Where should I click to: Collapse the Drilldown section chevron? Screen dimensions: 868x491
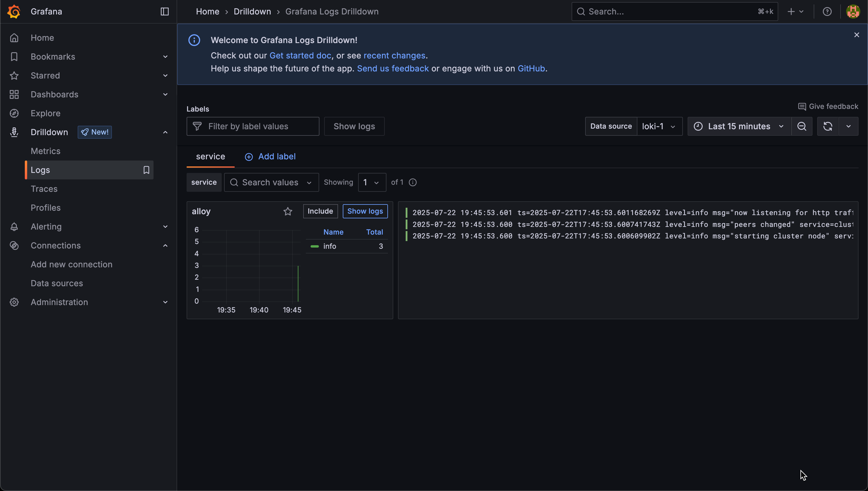(165, 132)
